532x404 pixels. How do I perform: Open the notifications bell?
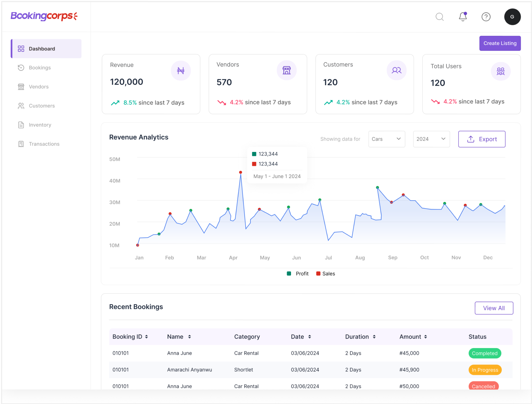click(x=463, y=16)
